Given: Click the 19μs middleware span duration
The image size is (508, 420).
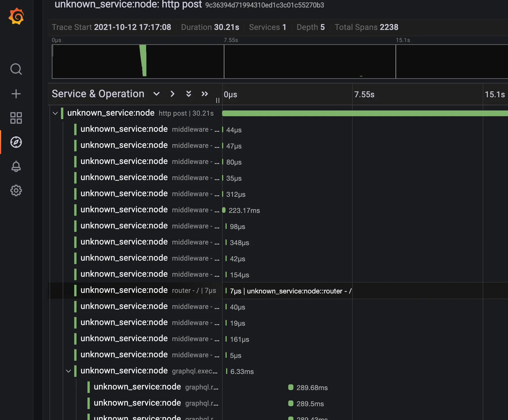Looking at the screenshot, I should tap(238, 323).
